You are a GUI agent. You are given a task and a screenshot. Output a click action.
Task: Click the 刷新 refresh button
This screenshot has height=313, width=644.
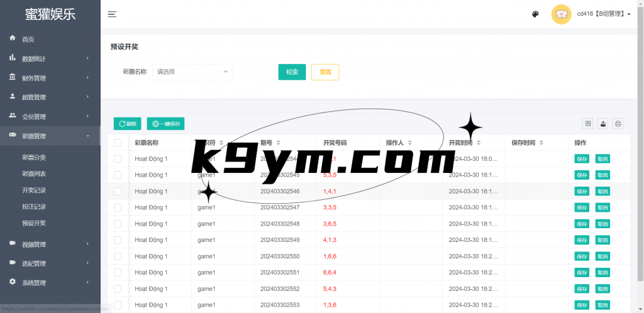click(x=127, y=123)
